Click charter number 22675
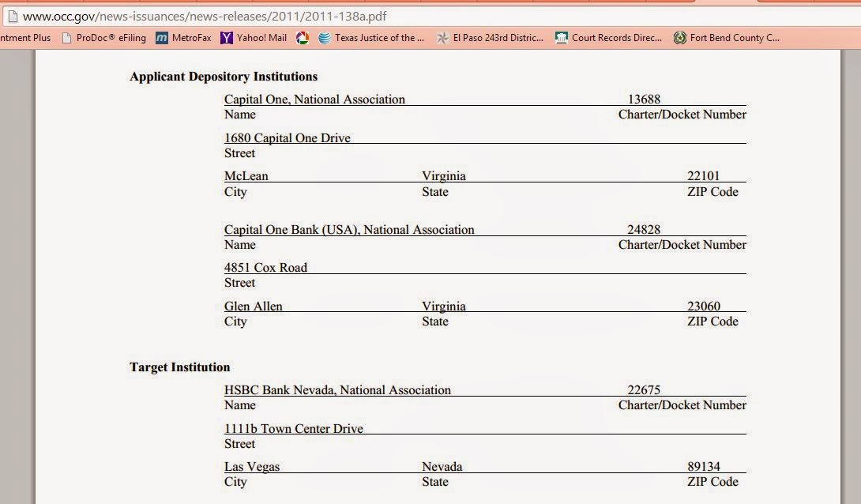The image size is (861, 504). (x=644, y=390)
